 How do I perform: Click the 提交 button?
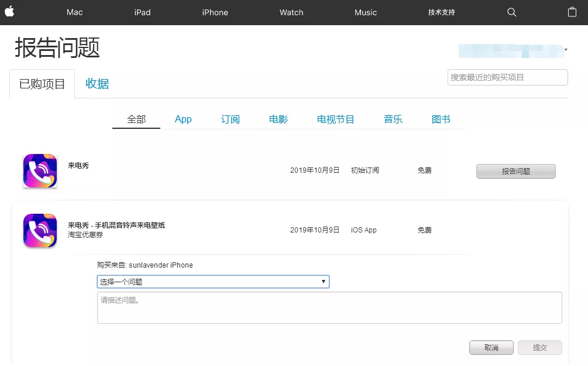[540, 348]
